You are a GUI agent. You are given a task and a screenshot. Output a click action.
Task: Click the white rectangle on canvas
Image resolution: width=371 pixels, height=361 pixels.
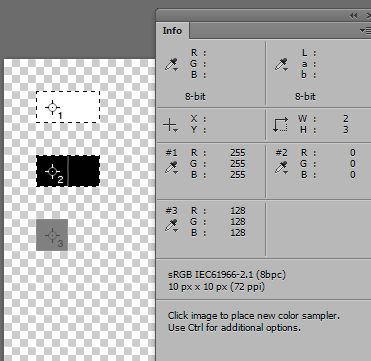tap(68, 107)
